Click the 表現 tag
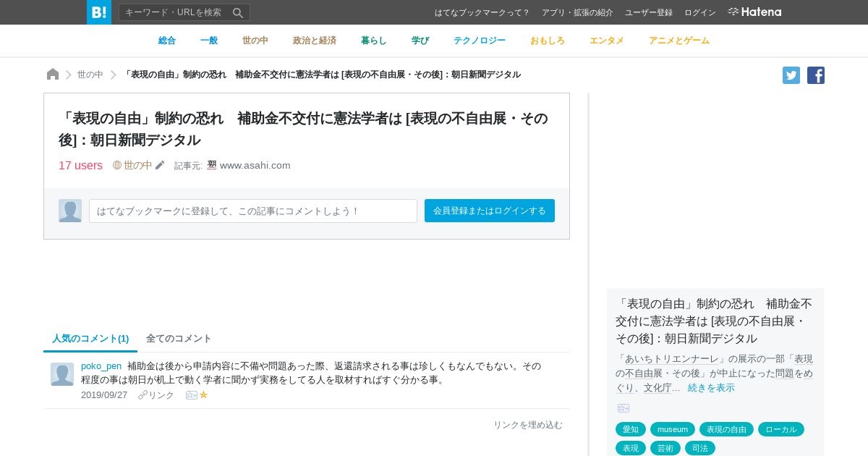The height and width of the screenshot is (456, 868). [x=631, y=448]
